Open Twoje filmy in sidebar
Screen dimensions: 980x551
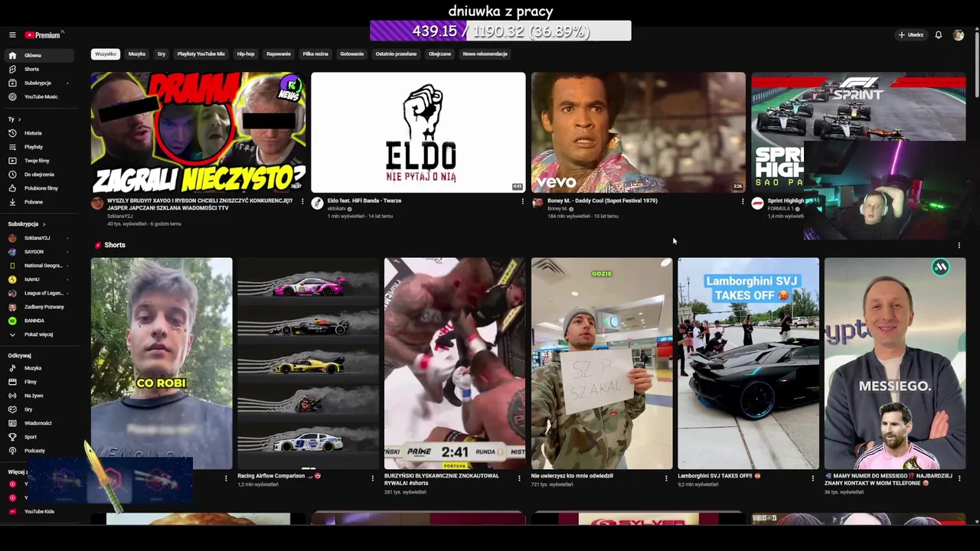pos(40,161)
